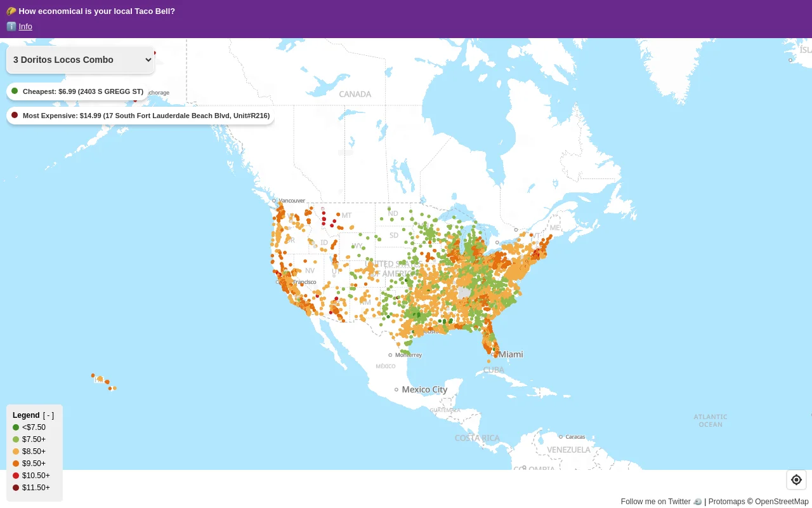This screenshot has width=812, height=508.
Task: Click the $7.50+ legend entry
Action: click(29, 439)
